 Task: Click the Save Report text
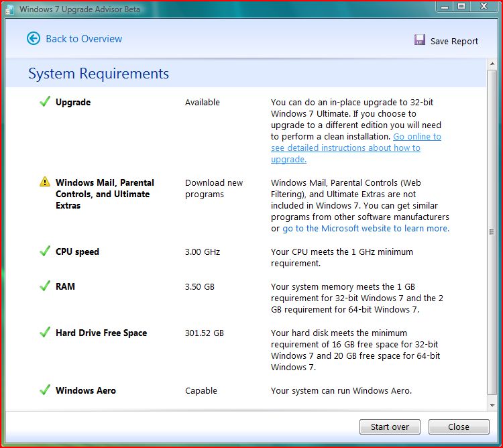pyautogui.click(x=454, y=41)
